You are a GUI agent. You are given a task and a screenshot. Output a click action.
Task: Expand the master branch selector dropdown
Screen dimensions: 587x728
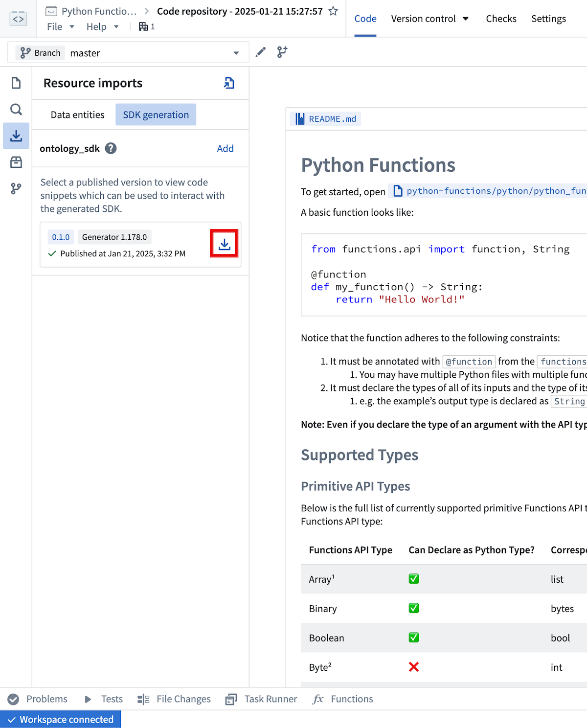[x=128, y=52]
